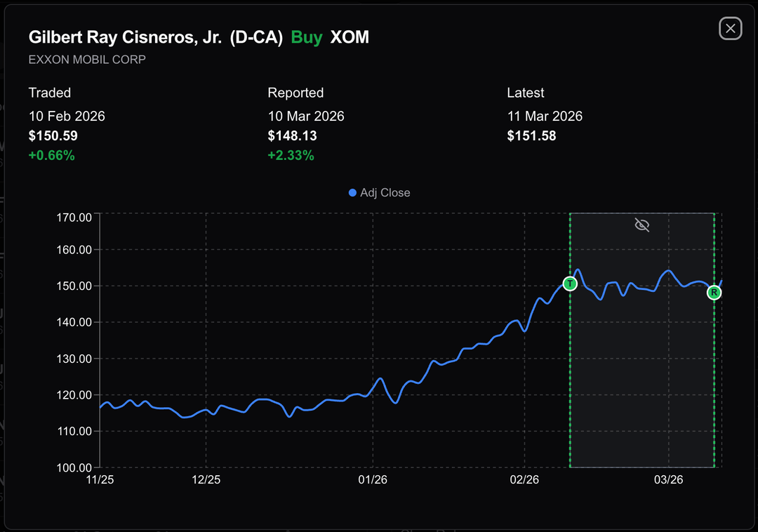Click the blue Adj Close legend dot

coord(352,192)
